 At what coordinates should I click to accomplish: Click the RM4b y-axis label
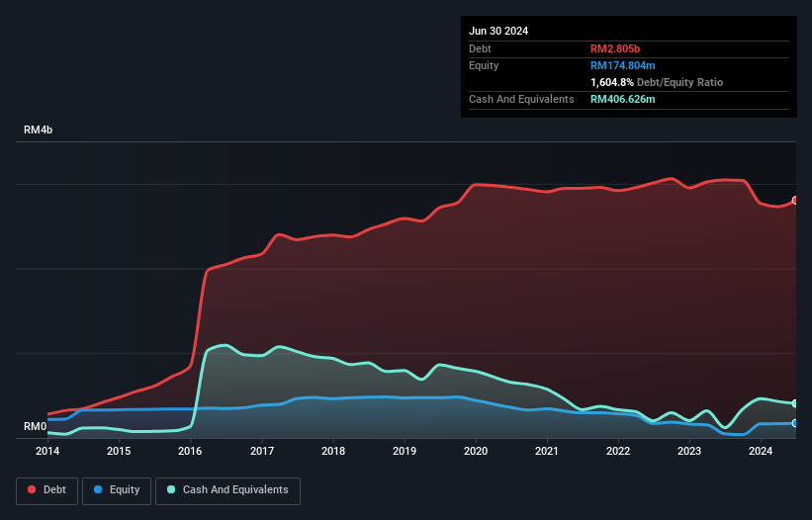point(38,130)
